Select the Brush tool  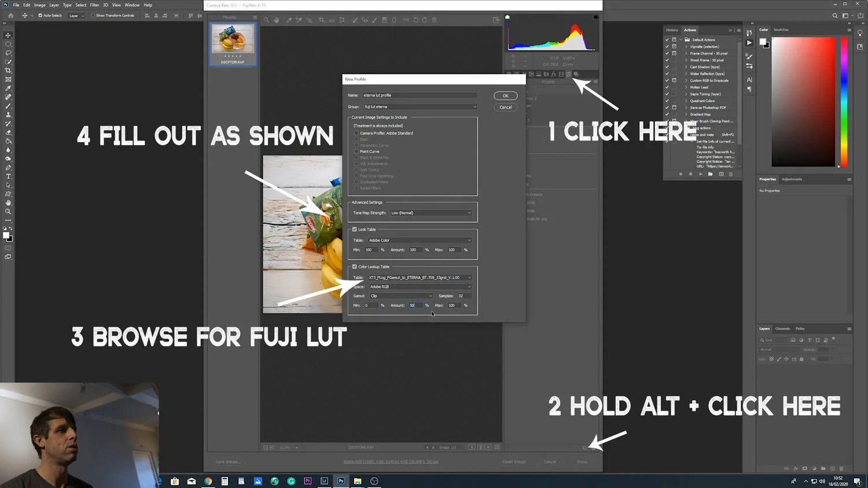click(x=8, y=106)
